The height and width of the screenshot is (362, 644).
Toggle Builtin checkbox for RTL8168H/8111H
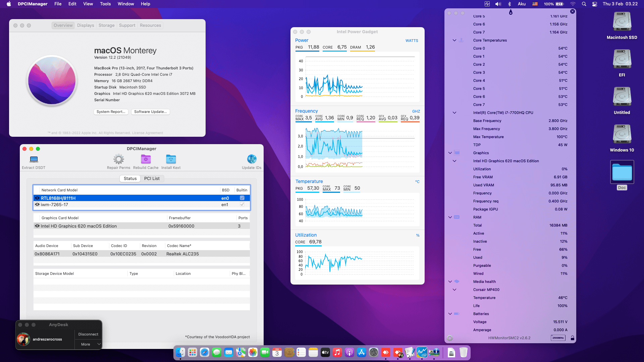[242, 198]
